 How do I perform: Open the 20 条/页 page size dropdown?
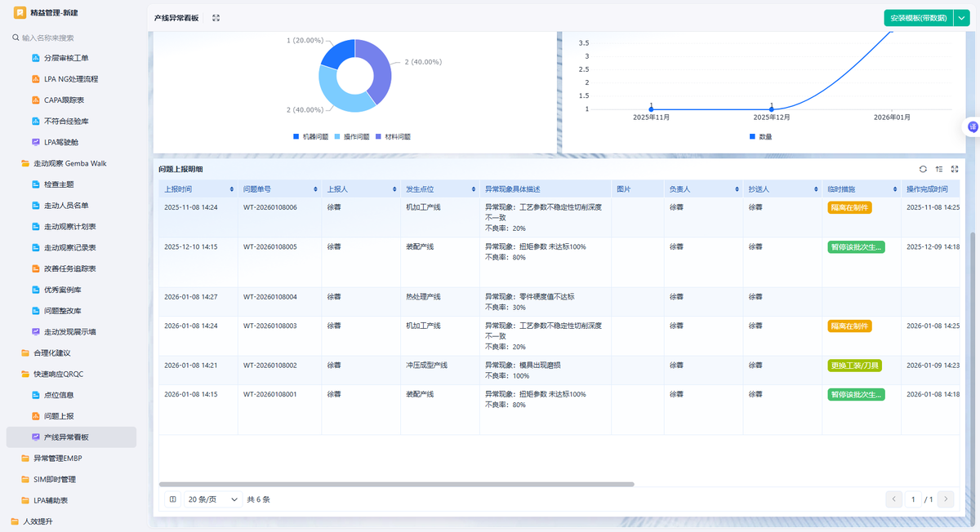tap(213, 499)
